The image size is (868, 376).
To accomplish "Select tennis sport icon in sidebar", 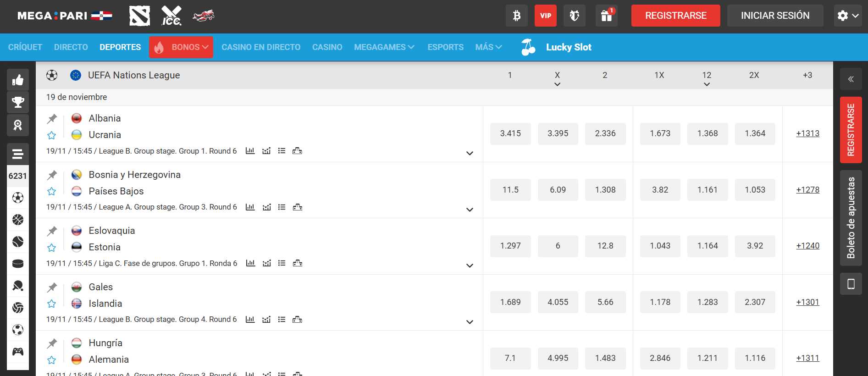I will pos(18,242).
